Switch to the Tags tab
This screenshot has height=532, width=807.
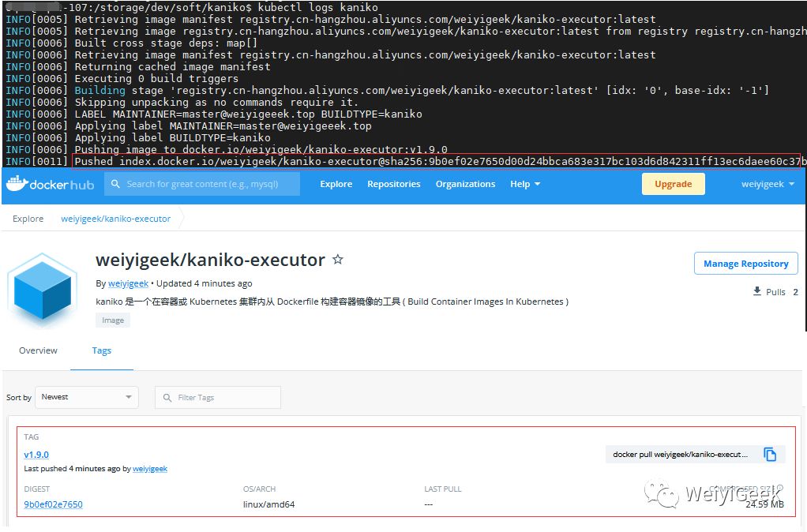click(x=101, y=350)
